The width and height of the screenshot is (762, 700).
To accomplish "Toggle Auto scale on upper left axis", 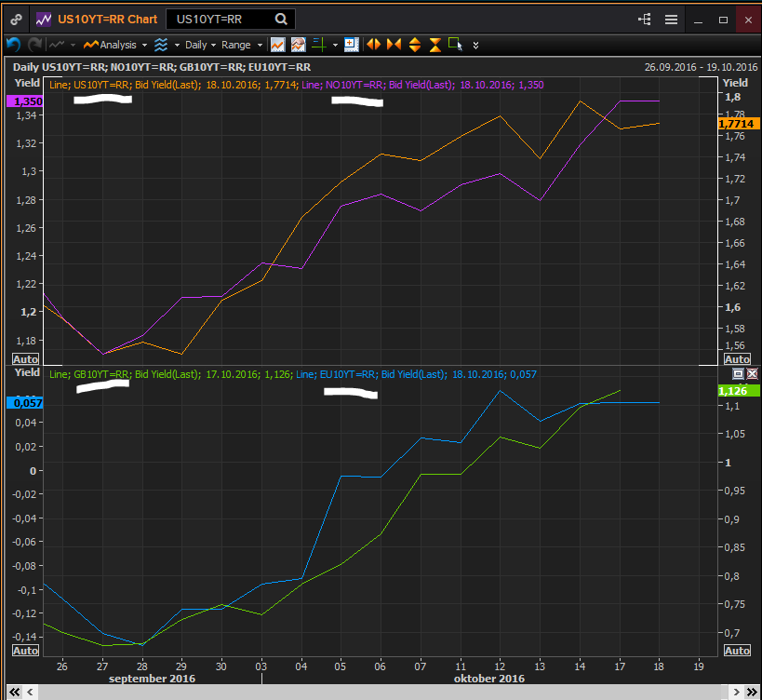I will point(25,359).
